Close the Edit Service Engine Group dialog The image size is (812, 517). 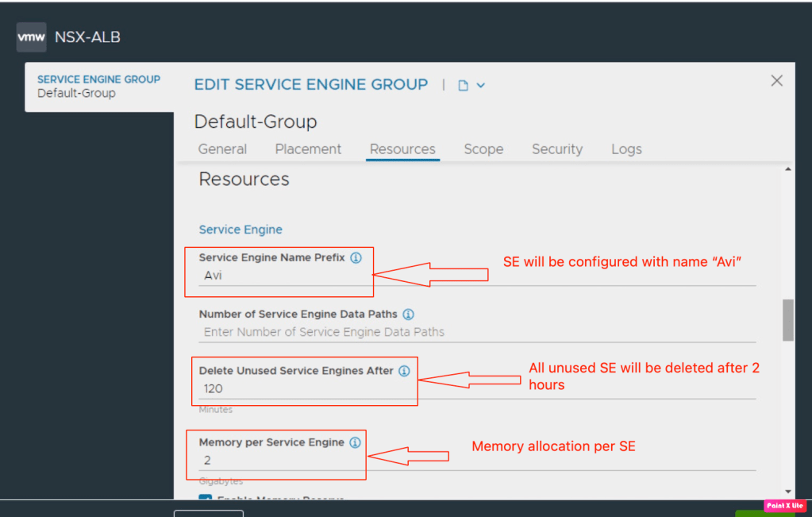[776, 81]
